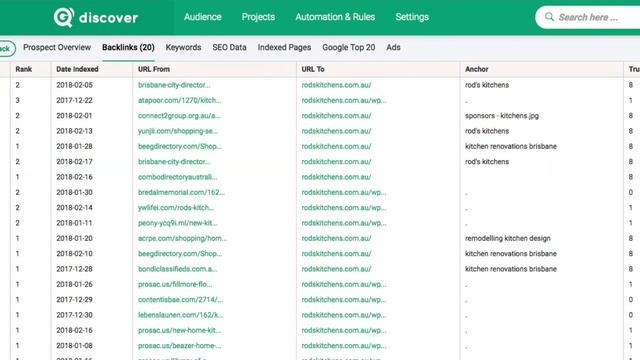Open bondiclassifieds.com.a... source link
This screenshot has height=360, width=640.
(178, 269)
